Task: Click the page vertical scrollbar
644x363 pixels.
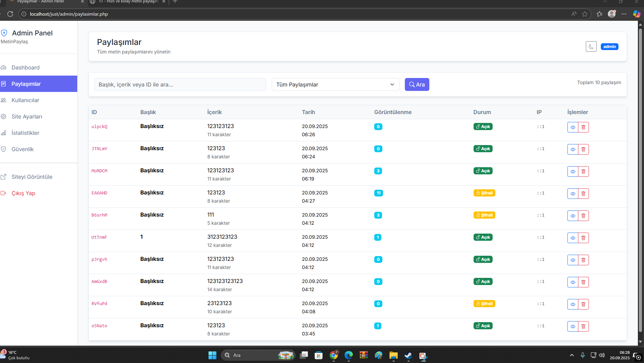Action: (640, 170)
